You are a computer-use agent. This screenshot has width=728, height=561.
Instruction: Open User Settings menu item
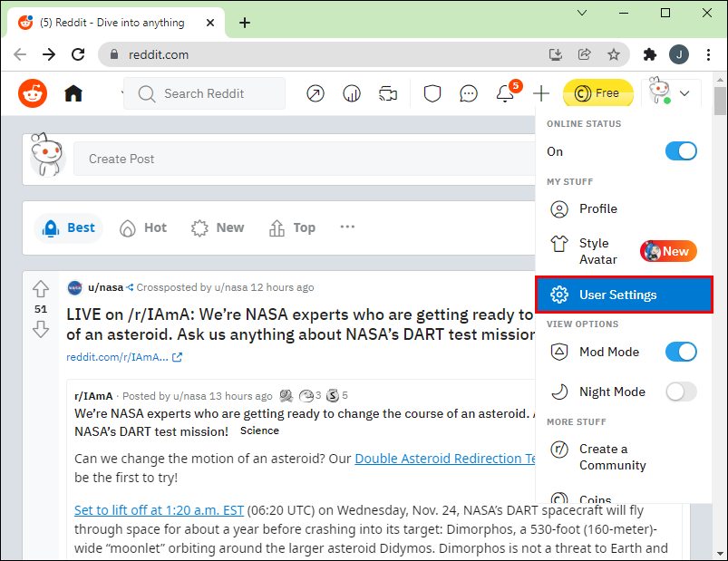(x=624, y=295)
